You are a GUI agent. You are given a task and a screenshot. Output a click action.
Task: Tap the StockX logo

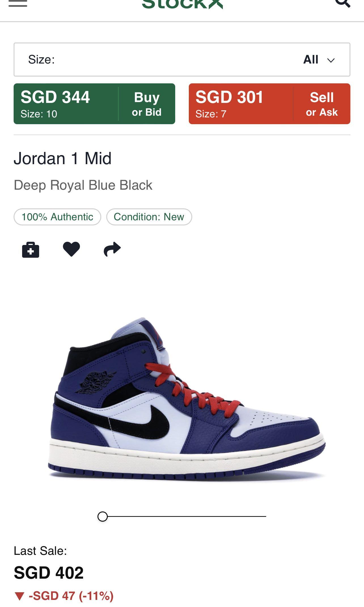click(182, 4)
